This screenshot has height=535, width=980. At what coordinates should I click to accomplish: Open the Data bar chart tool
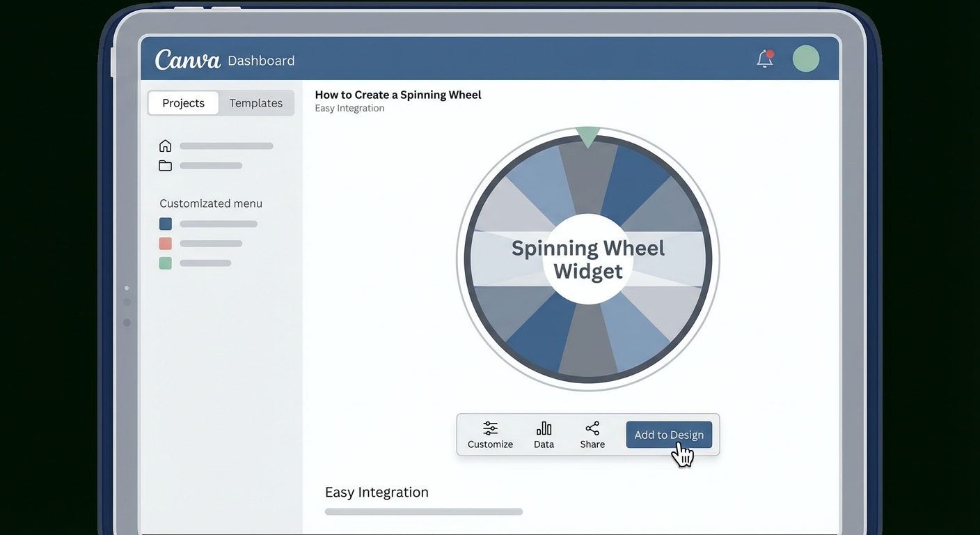(544, 435)
